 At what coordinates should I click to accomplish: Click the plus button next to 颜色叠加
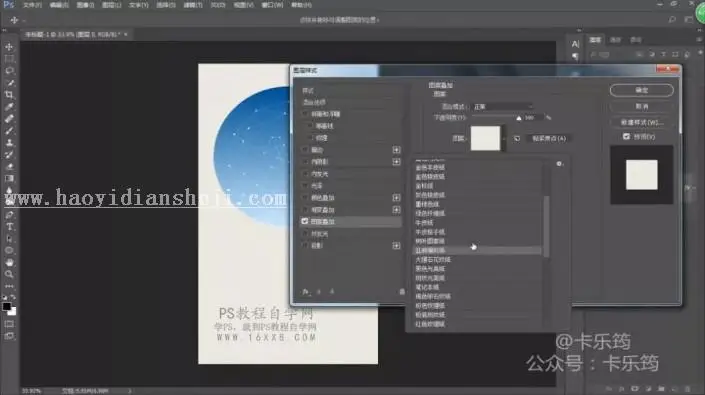[x=396, y=198]
